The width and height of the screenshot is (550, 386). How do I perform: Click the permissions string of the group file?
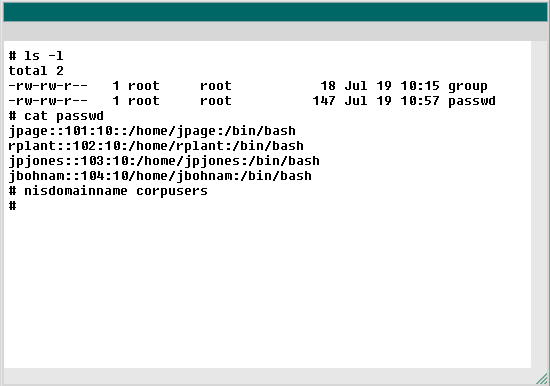pos(48,86)
